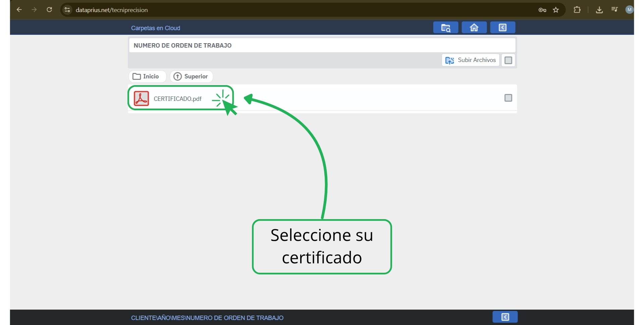This screenshot has height=325, width=644.
Task: Tick the checkbox for CERTIFICADO.pdf
Action: pos(508,98)
